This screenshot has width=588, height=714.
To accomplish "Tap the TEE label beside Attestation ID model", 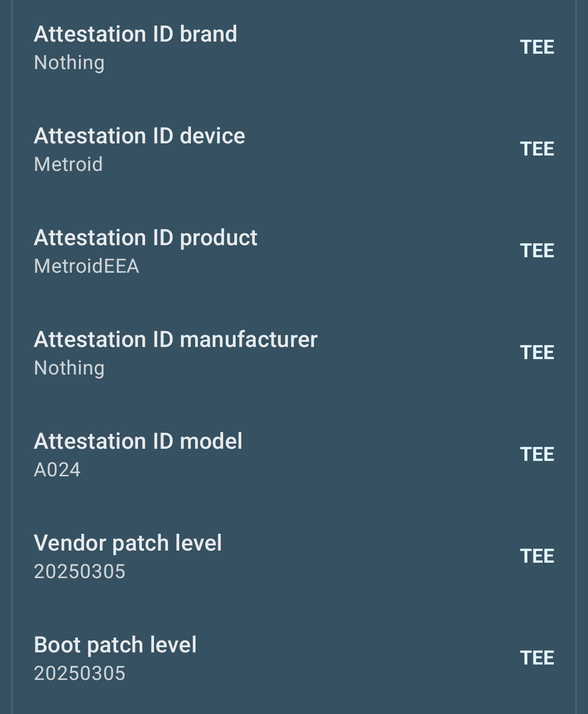I will pyautogui.click(x=537, y=454).
